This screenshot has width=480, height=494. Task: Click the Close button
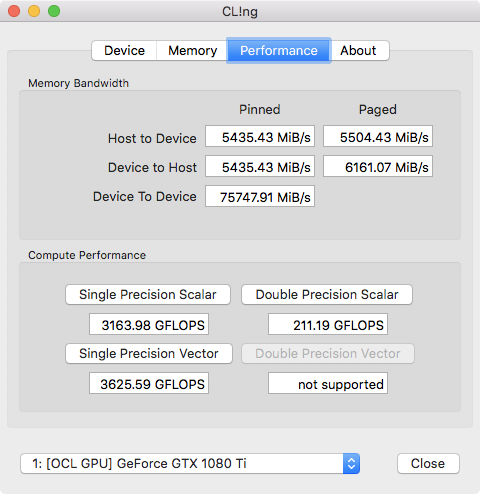point(428,463)
